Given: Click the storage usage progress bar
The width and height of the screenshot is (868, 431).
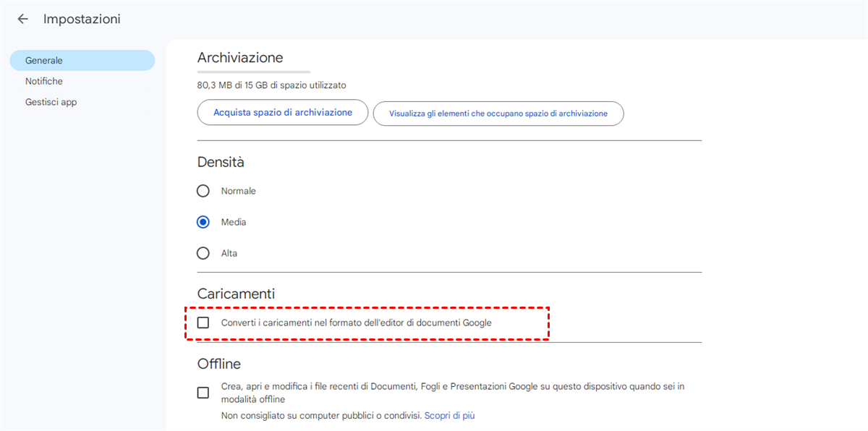Looking at the screenshot, I should [x=253, y=72].
